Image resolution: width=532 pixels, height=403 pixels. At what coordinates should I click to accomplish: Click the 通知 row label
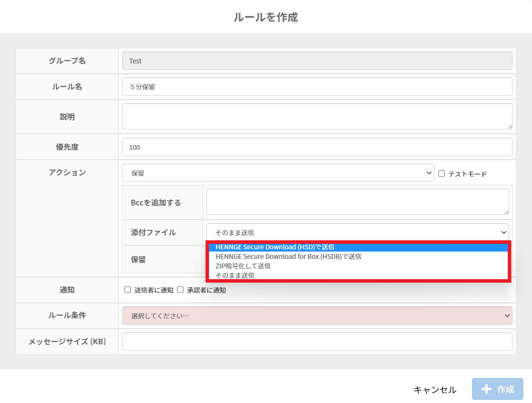click(x=67, y=290)
